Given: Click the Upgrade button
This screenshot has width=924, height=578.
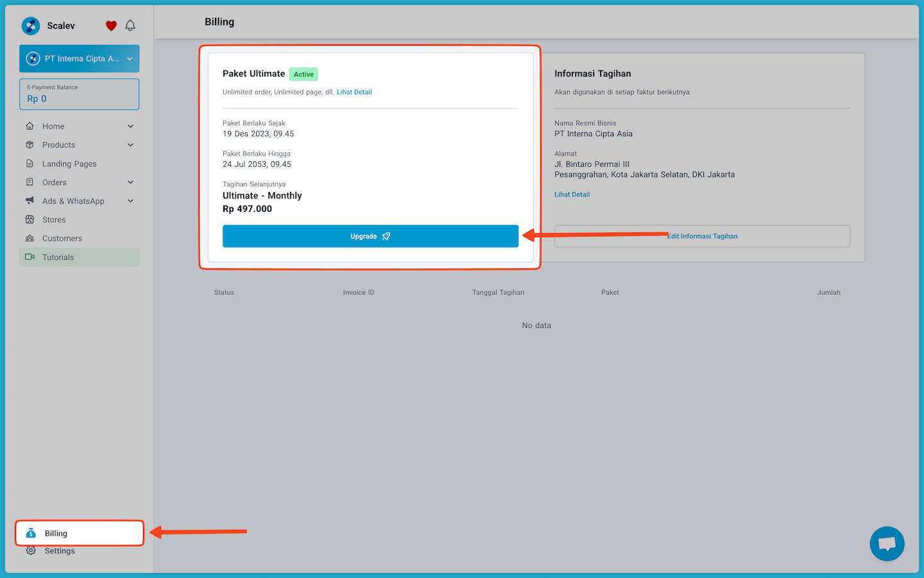Looking at the screenshot, I should (370, 236).
